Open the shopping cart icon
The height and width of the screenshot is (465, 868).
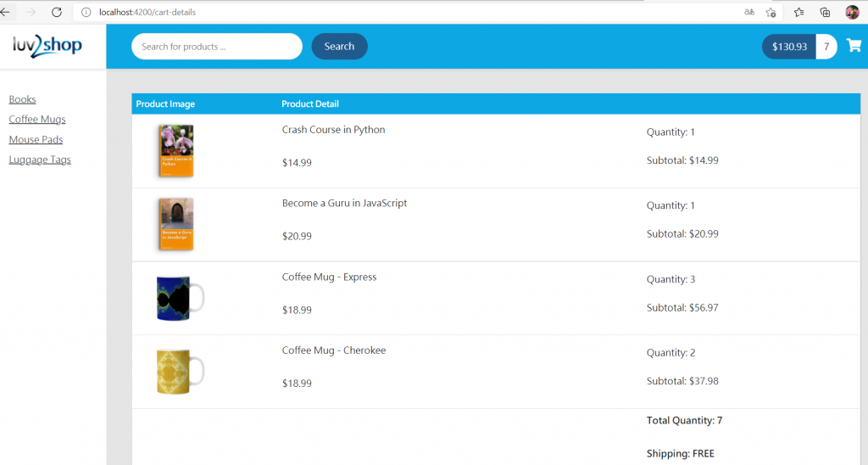click(854, 46)
